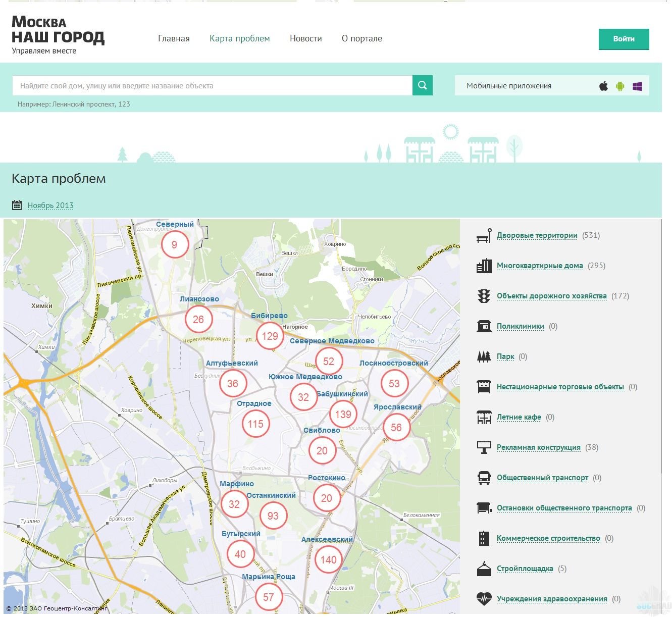Click the Android app icon

click(x=620, y=86)
